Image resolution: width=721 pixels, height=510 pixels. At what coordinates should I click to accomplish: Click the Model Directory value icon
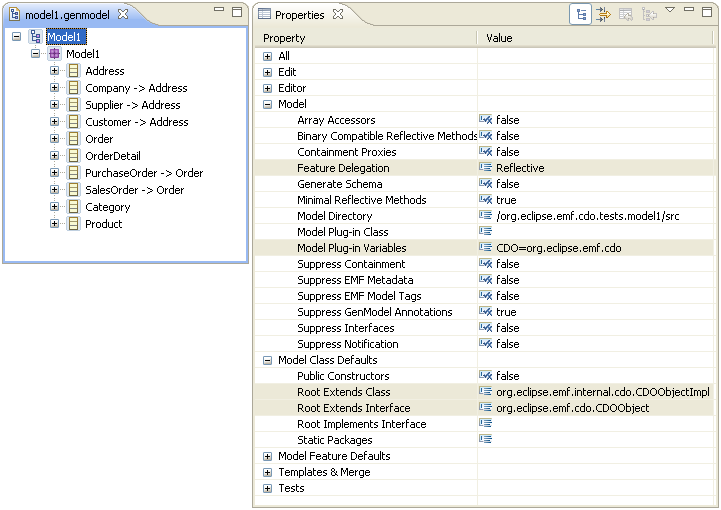[486, 216]
